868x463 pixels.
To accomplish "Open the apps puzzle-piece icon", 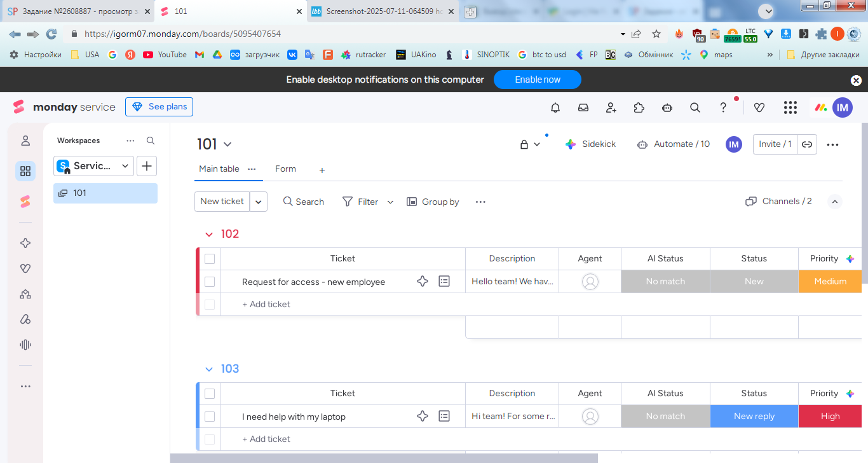I will pos(639,107).
